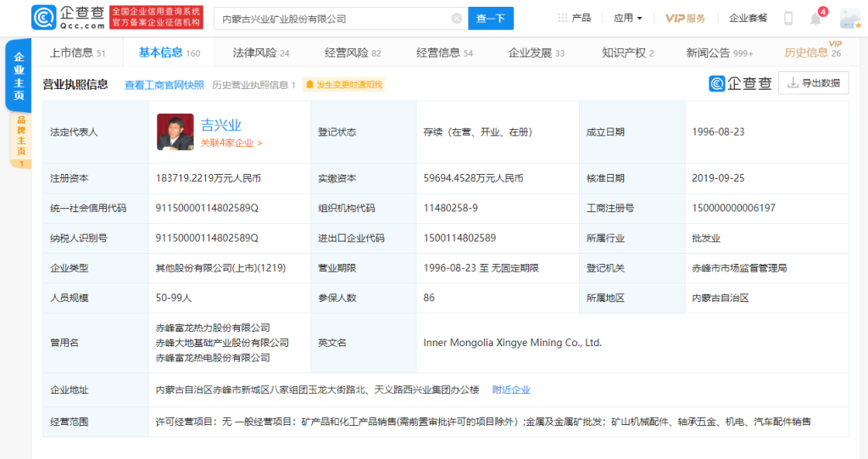The height and width of the screenshot is (459, 868).
Task: Switch to 企业发展 tab
Action: (536, 53)
